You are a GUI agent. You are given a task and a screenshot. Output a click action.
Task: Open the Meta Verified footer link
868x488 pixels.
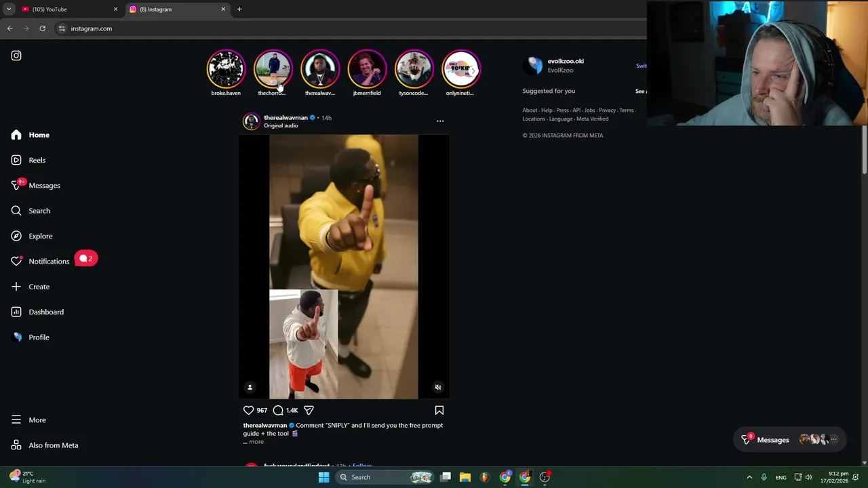pos(593,119)
